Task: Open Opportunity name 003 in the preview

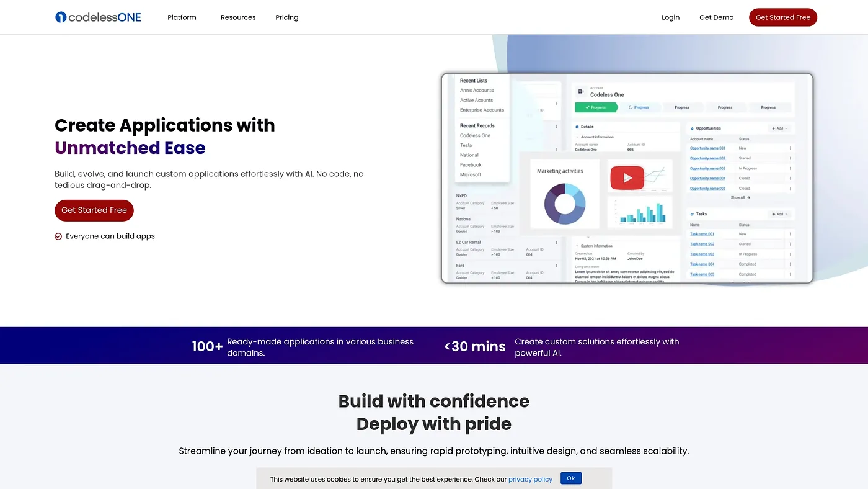Action: 707,168
